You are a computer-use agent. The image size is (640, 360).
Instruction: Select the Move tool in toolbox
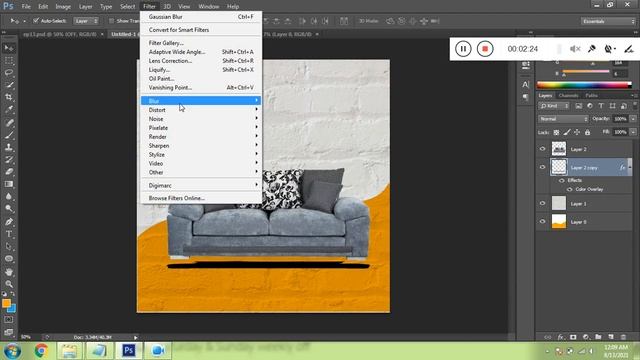9,48
